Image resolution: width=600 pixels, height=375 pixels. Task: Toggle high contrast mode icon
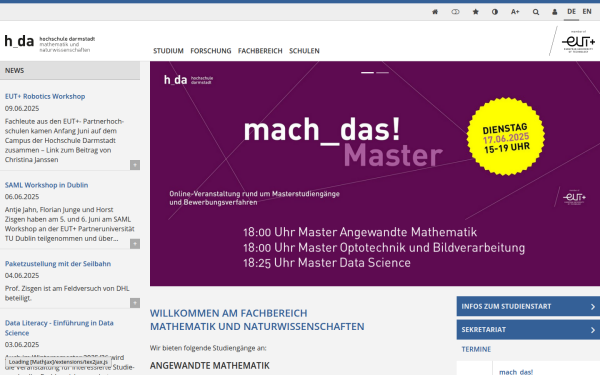coord(495,12)
